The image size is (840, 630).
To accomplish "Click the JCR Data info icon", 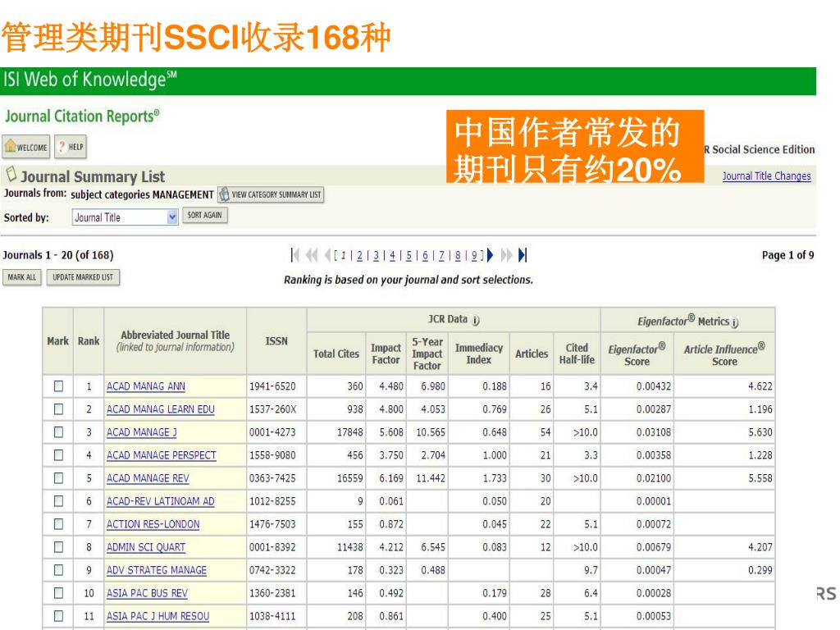I will pos(476,321).
